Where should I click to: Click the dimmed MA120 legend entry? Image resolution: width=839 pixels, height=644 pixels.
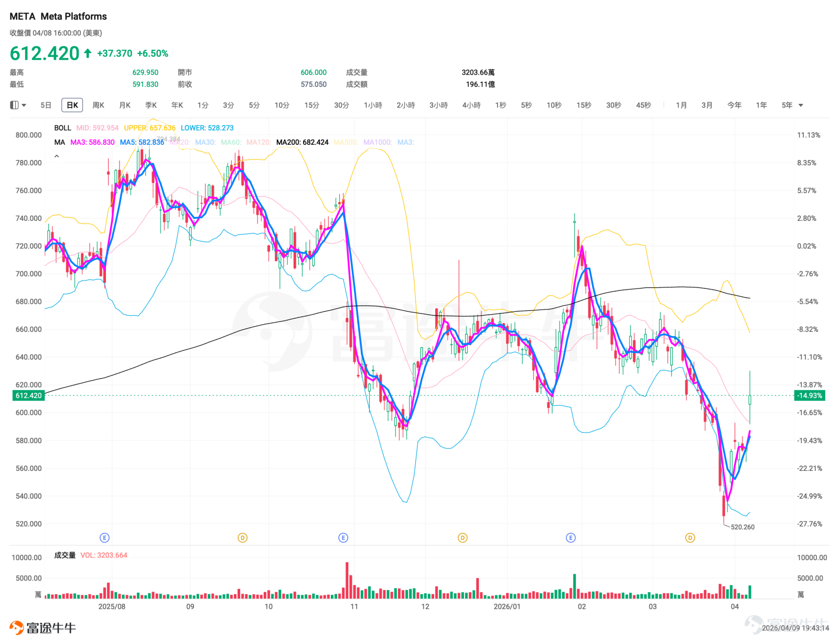[259, 142]
